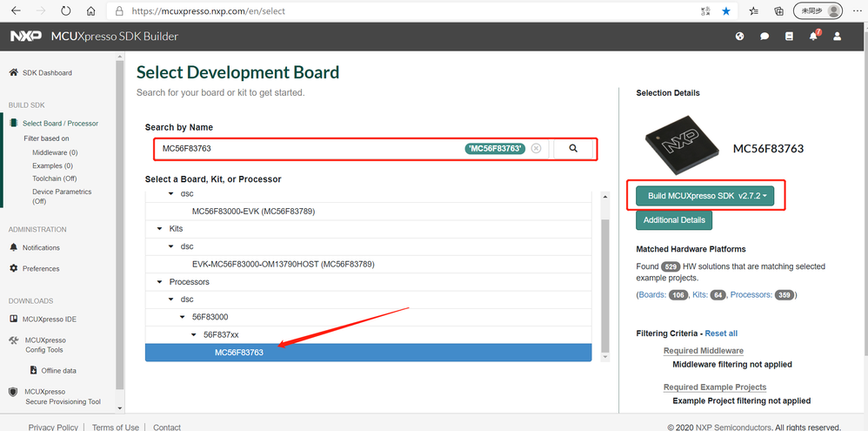
Task: Click the Reset all filtering link
Action: 721,333
